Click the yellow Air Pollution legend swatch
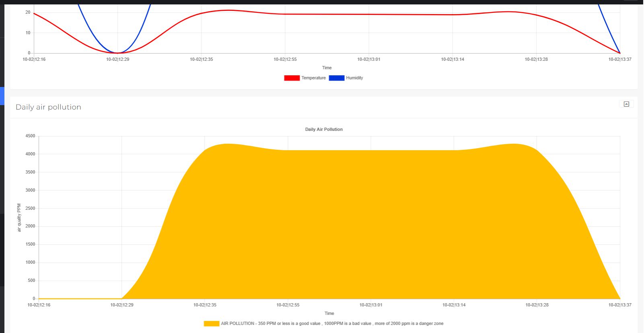The width and height of the screenshot is (644, 333). pyautogui.click(x=211, y=324)
